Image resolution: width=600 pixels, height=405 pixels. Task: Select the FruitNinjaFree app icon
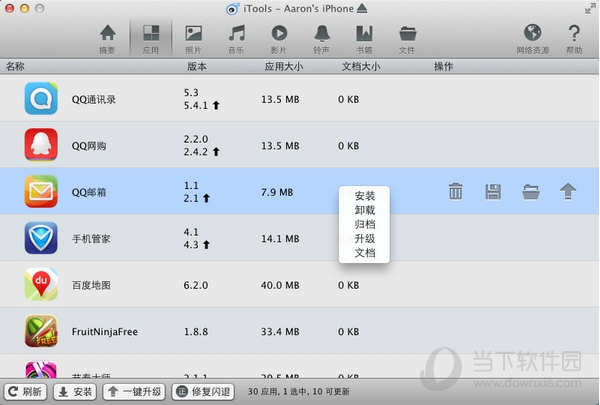[41, 331]
